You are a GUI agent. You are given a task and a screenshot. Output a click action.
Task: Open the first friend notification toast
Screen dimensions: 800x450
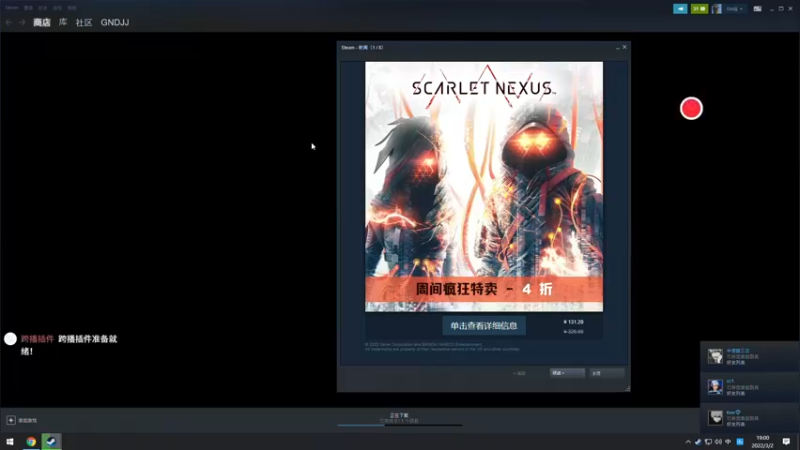(x=749, y=357)
